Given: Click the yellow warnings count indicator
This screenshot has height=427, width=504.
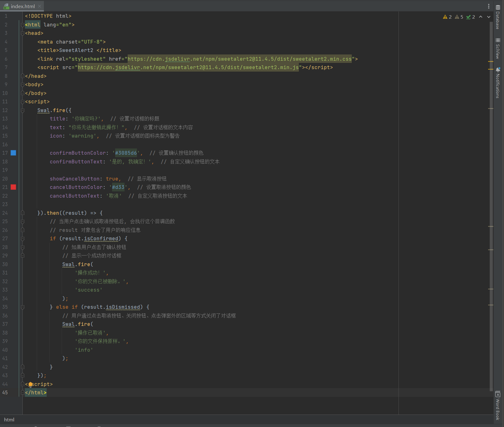Looking at the screenshot, I should (447, 17).
